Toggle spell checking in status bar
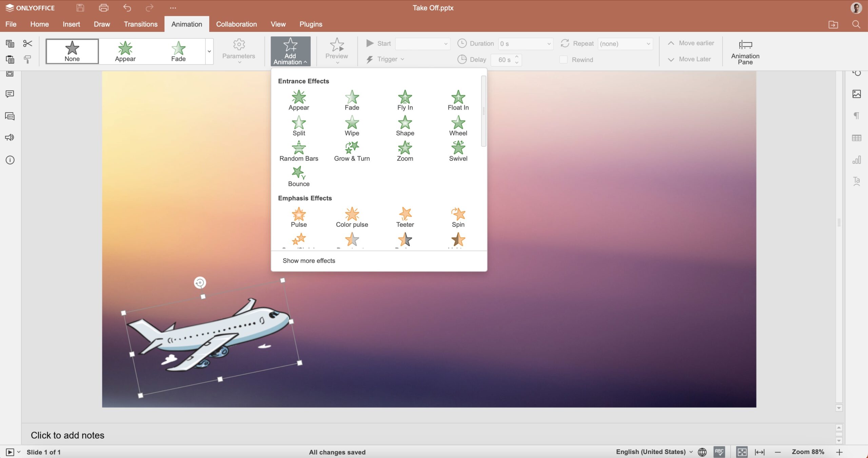This screenshot has width=868, height=458. 719,452
